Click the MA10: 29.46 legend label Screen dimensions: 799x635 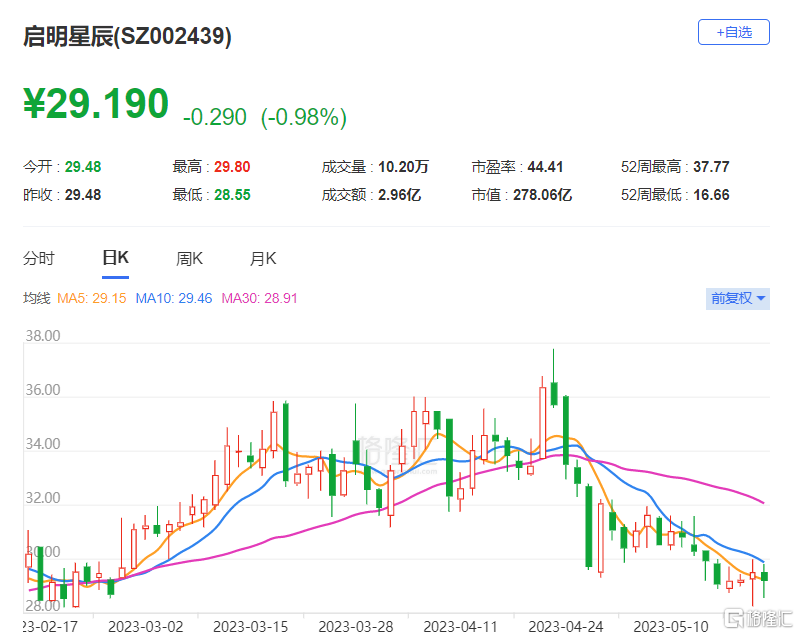click(x=174, y=298)
